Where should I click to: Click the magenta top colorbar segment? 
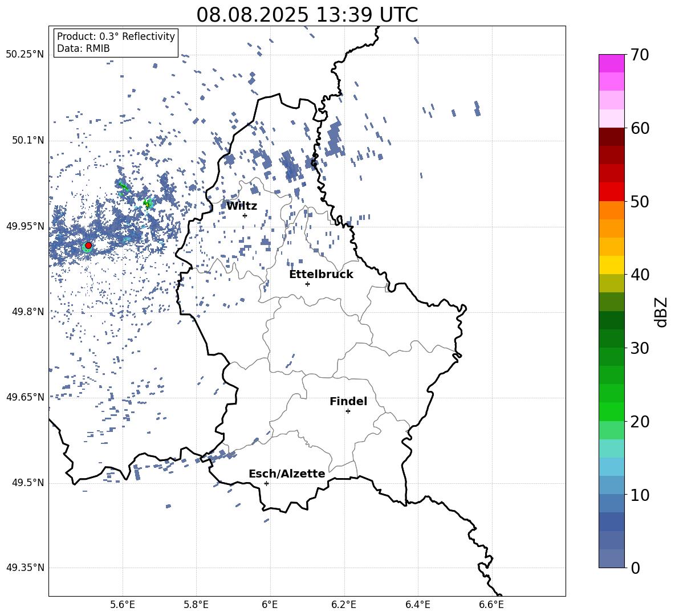point(612,64)
